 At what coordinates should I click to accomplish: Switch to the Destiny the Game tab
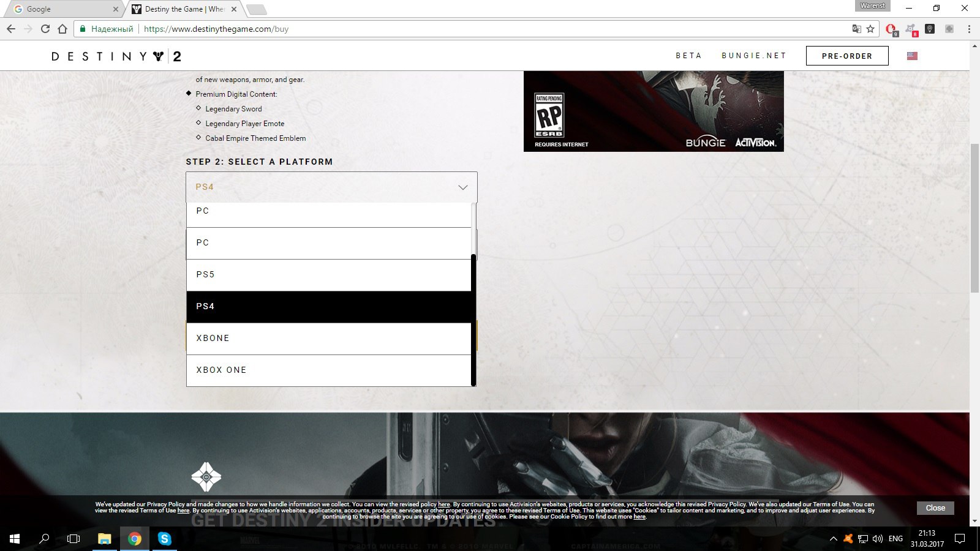(x=184, y=9)
